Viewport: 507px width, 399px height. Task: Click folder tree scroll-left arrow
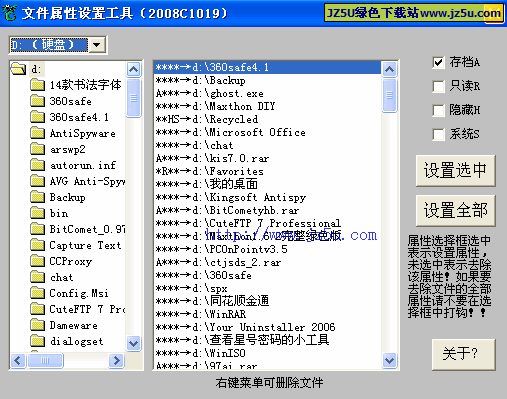pos(18,360)
